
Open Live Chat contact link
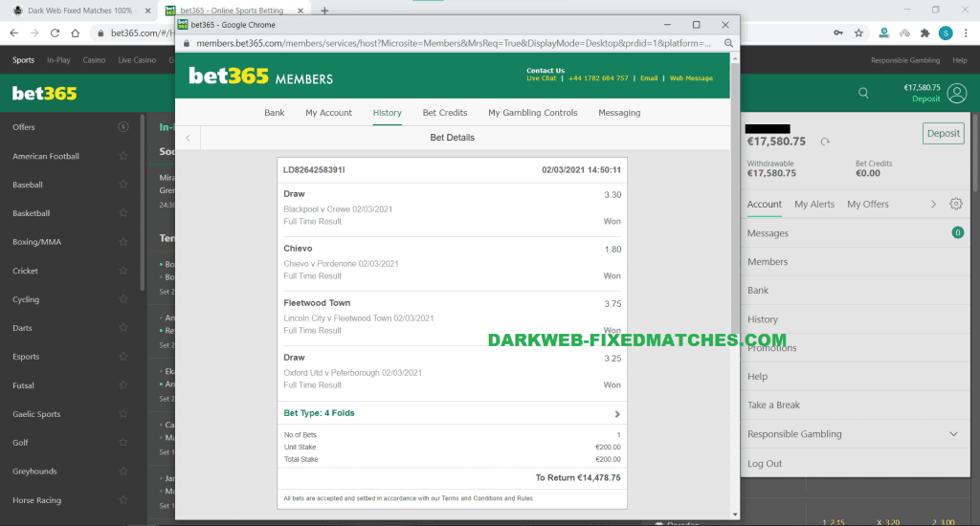542,78
